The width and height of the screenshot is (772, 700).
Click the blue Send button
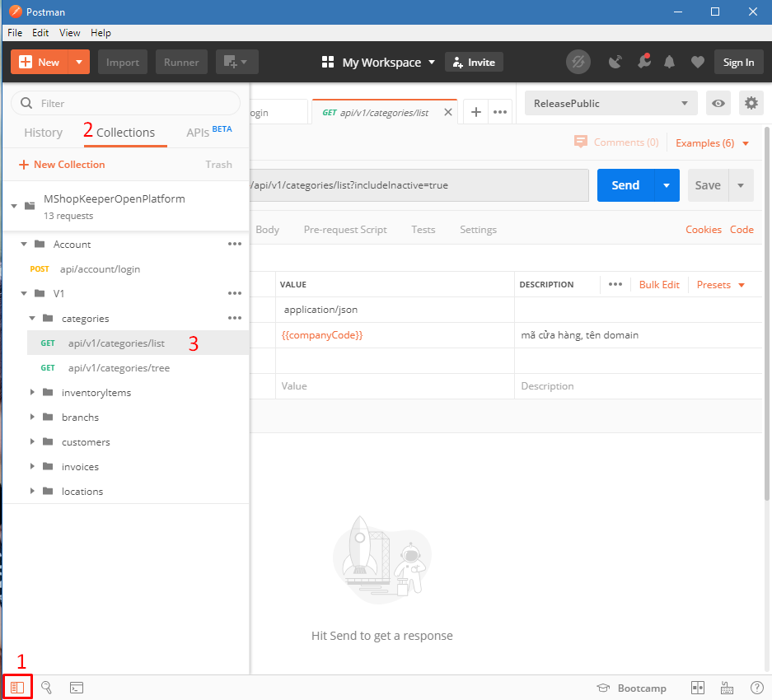625,185
